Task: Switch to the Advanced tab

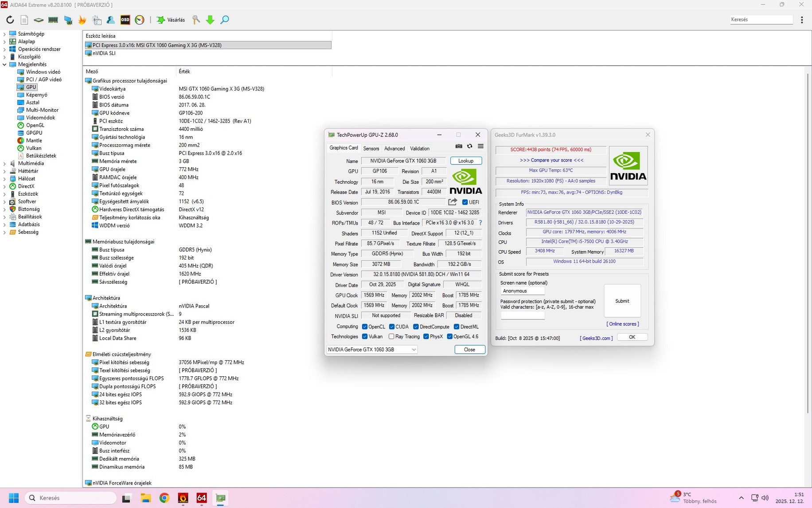Action: coord(394,149)
